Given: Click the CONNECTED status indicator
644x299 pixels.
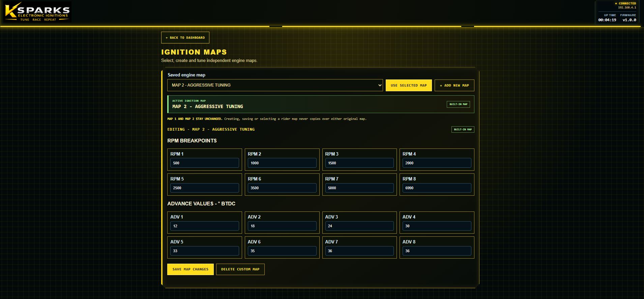Looking at the screenshot, I should 626,3.
